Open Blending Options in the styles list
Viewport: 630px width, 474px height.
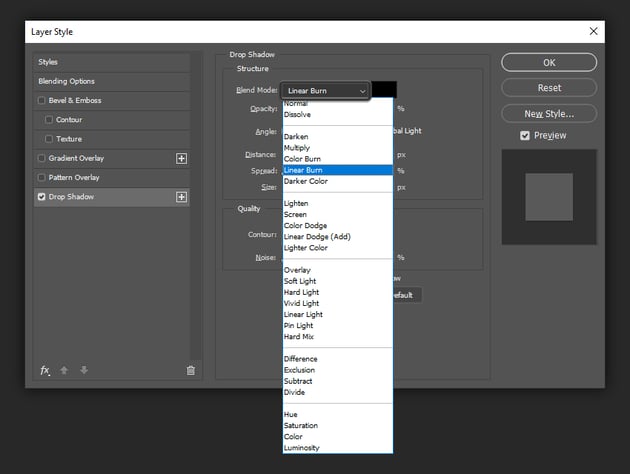coord(66,81)
